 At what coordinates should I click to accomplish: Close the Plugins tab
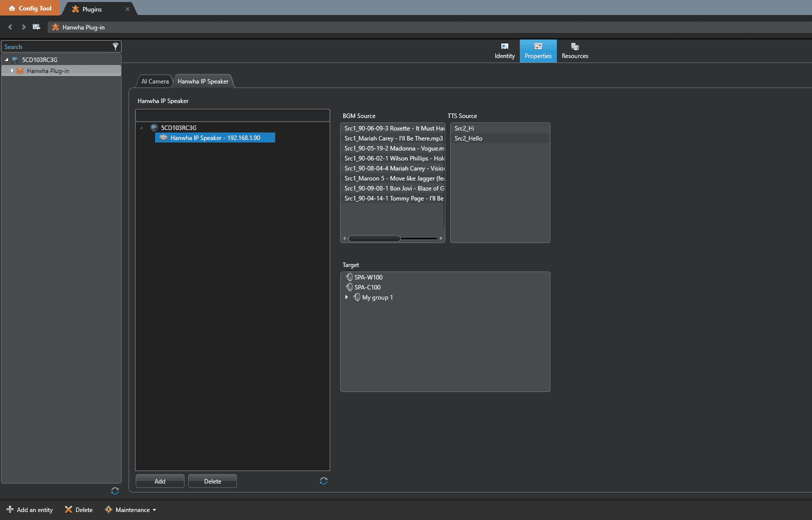pos(128,9)
